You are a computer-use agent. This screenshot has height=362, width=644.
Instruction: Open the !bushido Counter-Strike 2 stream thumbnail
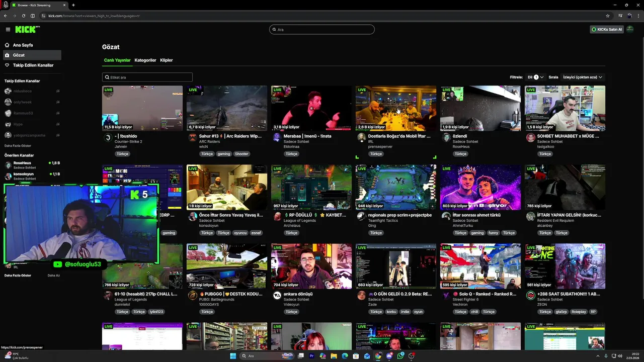[142, 108]
